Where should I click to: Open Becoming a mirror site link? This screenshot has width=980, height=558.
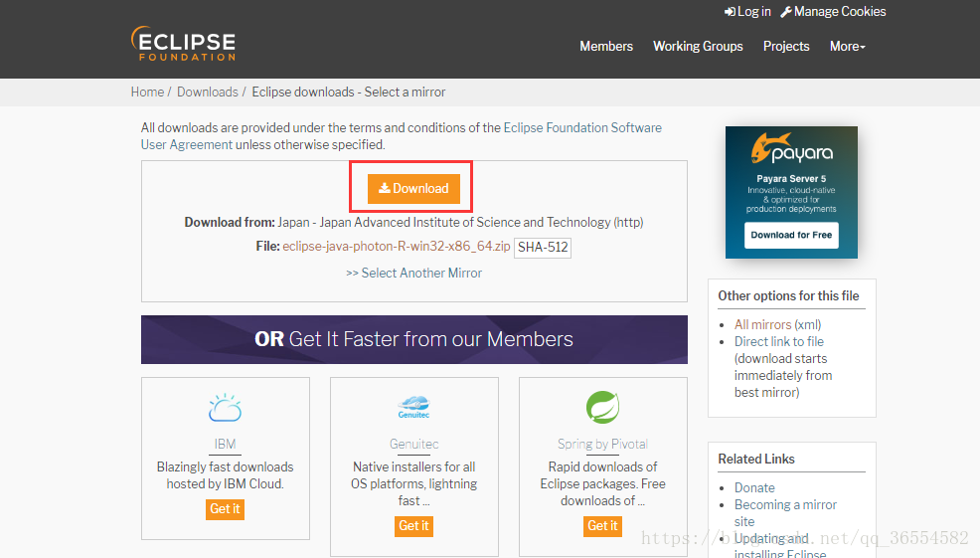(785, 513)
